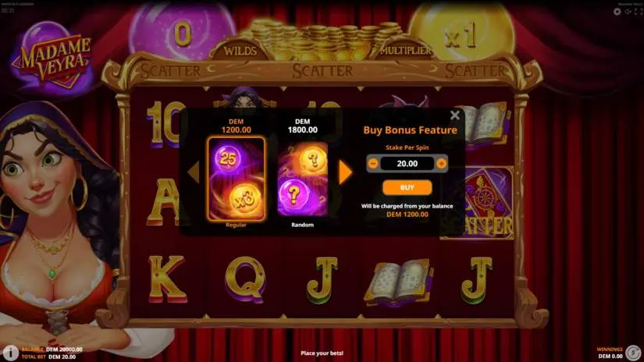Show next bonus options with right arrow

tap(345, 172)
